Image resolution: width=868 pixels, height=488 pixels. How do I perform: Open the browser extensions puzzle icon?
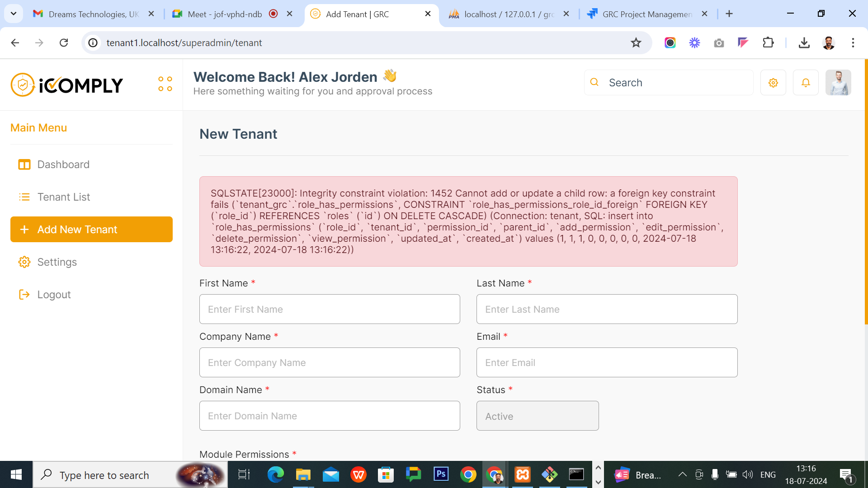[768, 43]
